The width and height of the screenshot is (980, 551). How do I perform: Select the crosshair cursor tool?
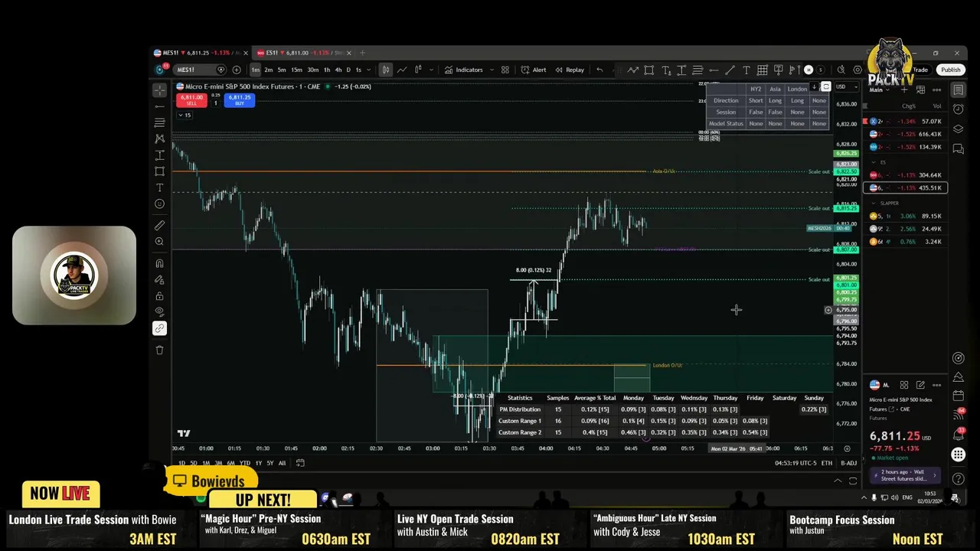[x=159, y=90]
